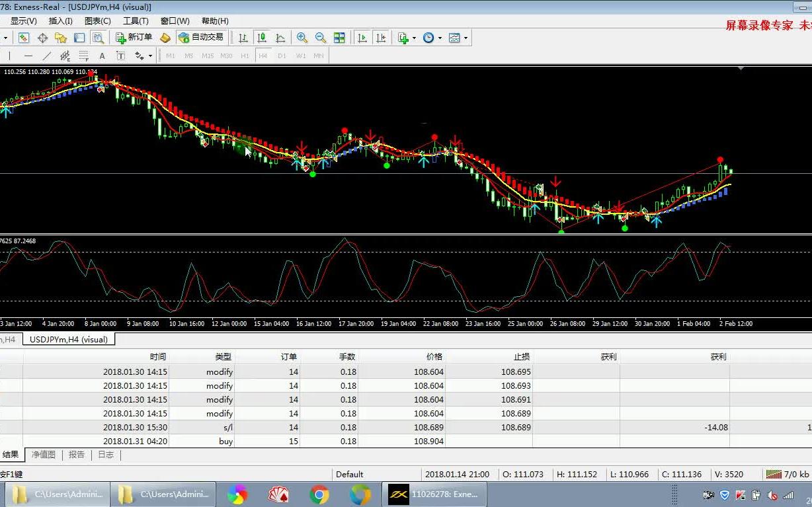Switch to M15 timeframe

click(x=208, y=56)
